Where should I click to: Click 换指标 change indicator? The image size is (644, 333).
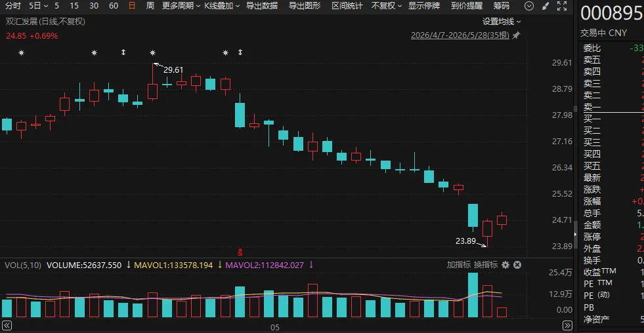pos(486,265)
